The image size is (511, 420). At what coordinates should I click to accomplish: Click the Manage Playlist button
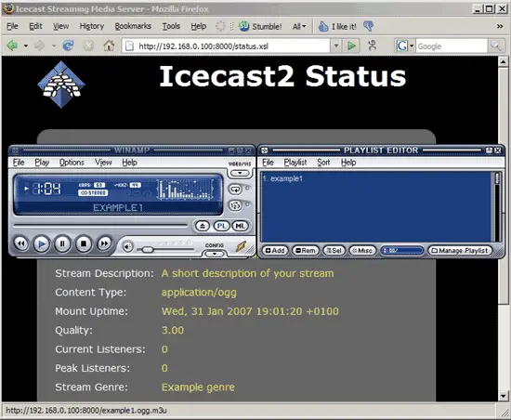pyautogui.click(x=460, y=251)
